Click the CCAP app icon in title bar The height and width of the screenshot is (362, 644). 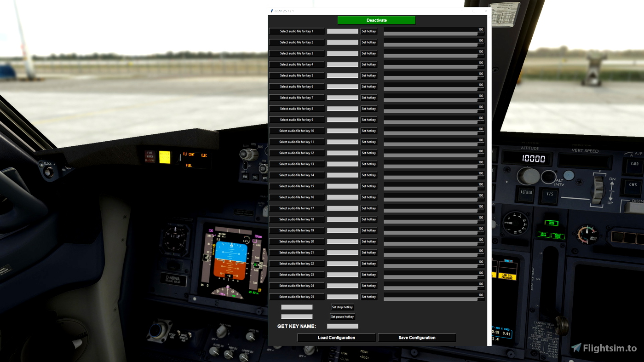pyautogui.click(x=272, y=11)
